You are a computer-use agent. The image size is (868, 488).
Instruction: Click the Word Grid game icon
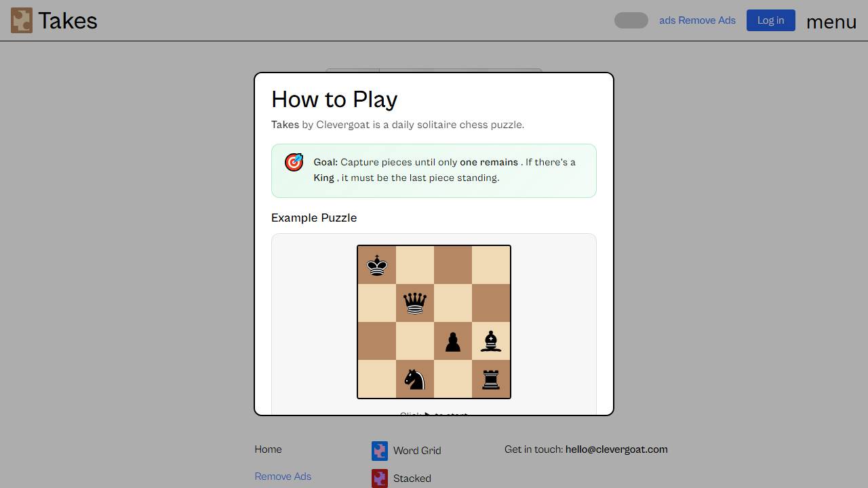tap(380, 451)
